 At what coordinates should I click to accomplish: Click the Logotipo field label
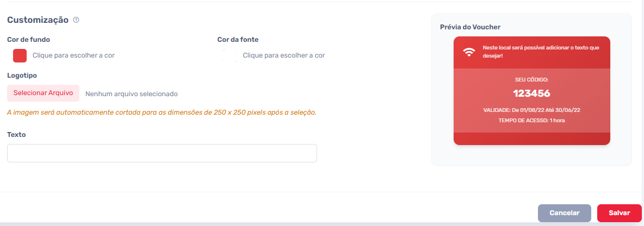coord(22,76)
